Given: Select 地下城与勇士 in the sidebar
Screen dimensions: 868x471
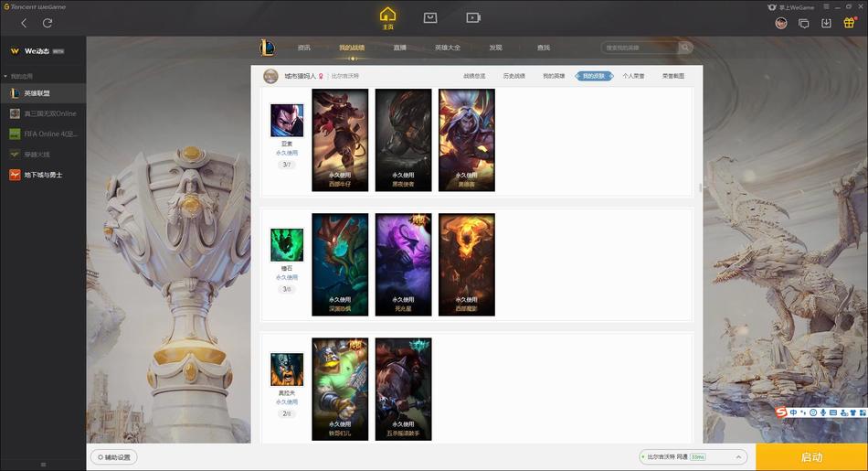Looking at the screenshot, I should 43,175.
